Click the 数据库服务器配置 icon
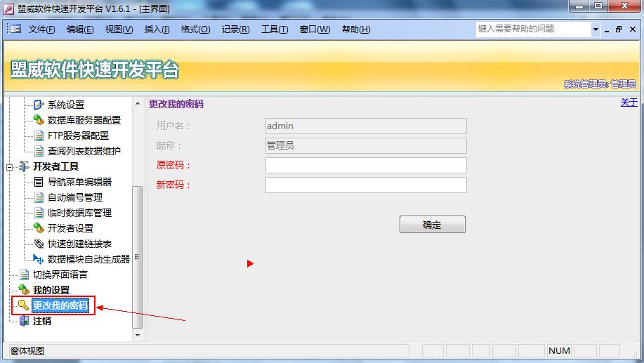 (x=39, y=120)
